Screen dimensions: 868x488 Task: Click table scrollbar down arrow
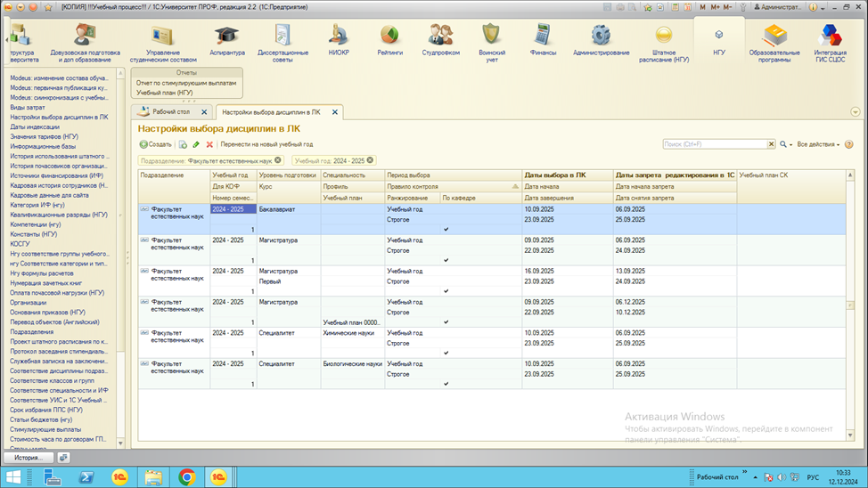pyautogui.click(x=850, y=435)
